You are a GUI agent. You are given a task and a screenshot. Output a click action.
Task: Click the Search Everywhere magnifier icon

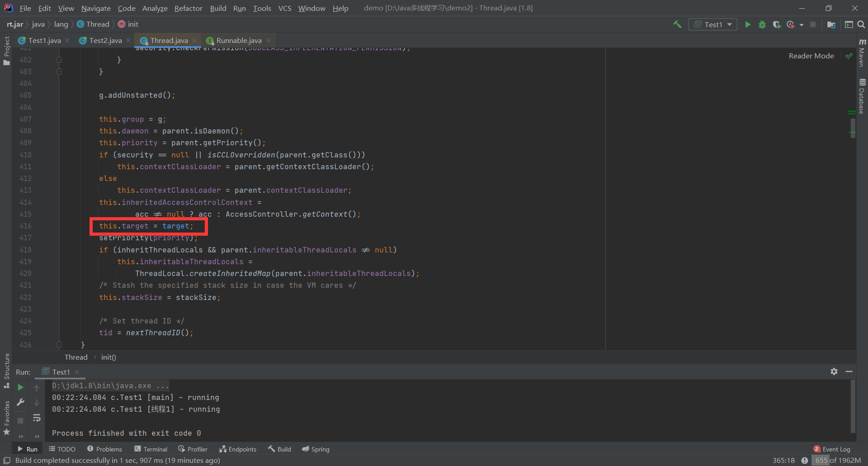861,24
